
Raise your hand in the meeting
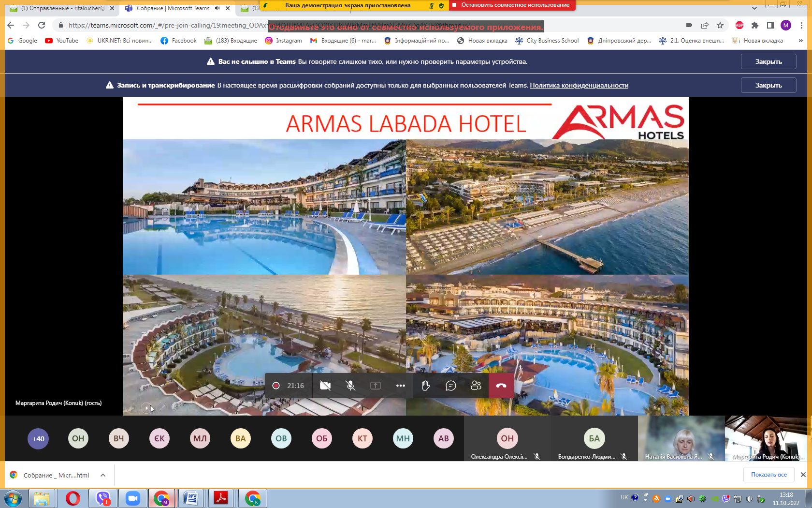coord(426,386)
